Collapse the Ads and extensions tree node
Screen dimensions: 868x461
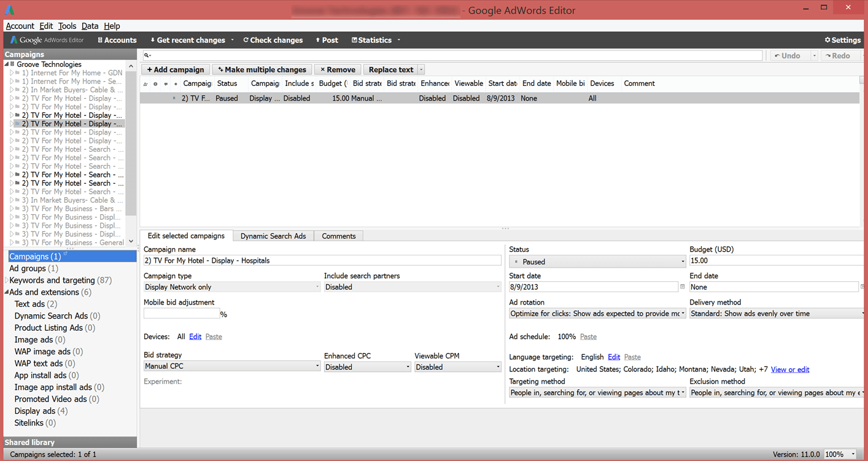click(x=7, y=292)
